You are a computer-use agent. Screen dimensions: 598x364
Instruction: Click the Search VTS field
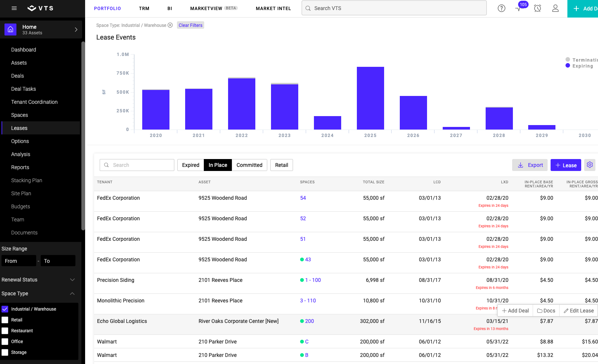tap(394, 8)
